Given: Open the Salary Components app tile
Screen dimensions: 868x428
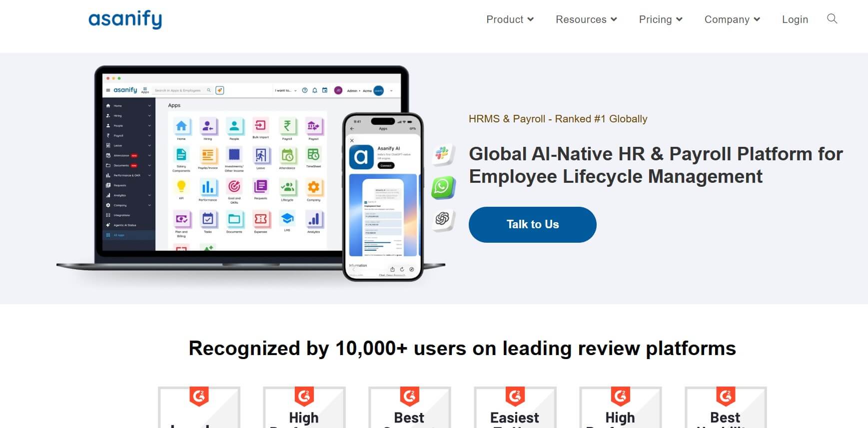Looking at the screenshot, I should pos(181,160).
